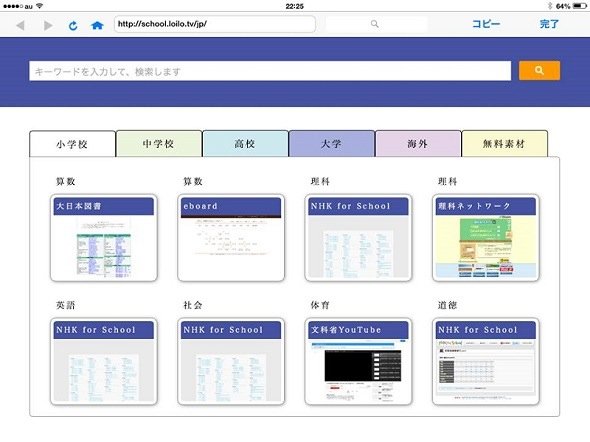Open the 大日本図書 thumbnail card
590x442 pixels.
click(x=103, y=238)
